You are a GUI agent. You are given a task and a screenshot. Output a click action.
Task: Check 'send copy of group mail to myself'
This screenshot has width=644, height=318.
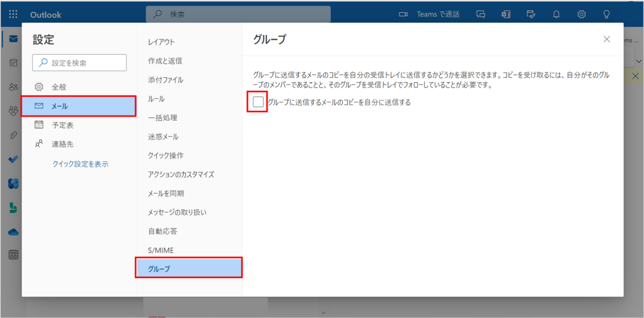point(258,102)
